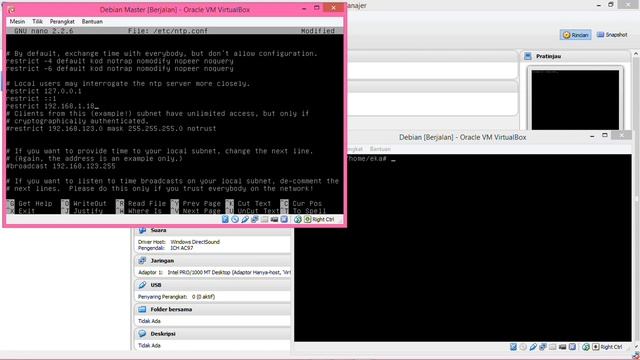Click shared folders icon in Debian Master status bar
640x360 pixels.
pyautogui.click(x=264, y=219)
